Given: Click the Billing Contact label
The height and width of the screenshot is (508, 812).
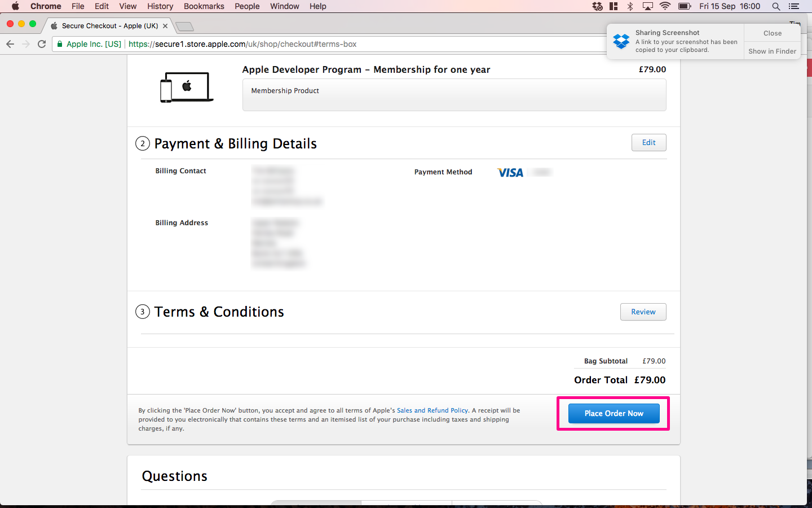Looking at the screenshot, I should [180, 171].
